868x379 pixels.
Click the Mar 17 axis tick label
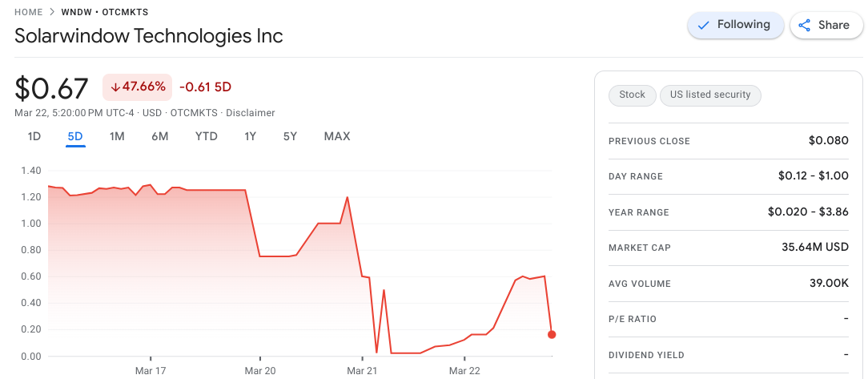tap(151, 371)
